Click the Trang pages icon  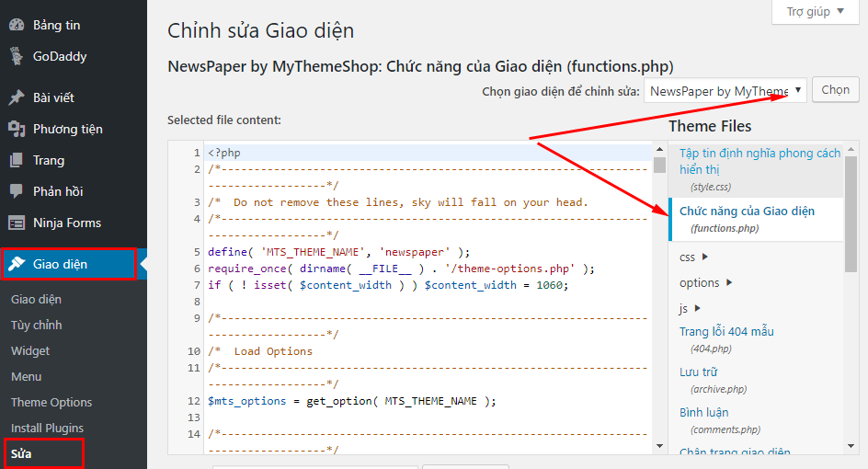[x=17, y=160]
